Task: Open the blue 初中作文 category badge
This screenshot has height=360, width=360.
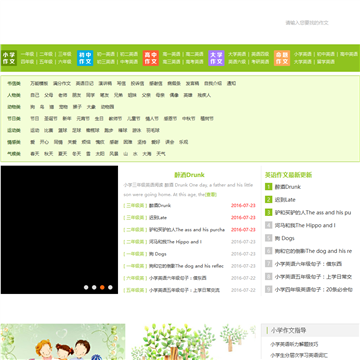Action: (85, 58)
